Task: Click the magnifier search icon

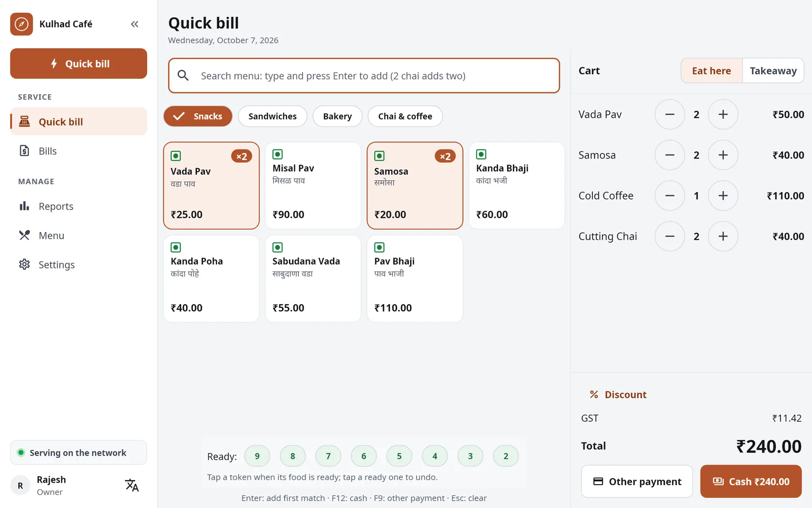Action: [183, 76]
